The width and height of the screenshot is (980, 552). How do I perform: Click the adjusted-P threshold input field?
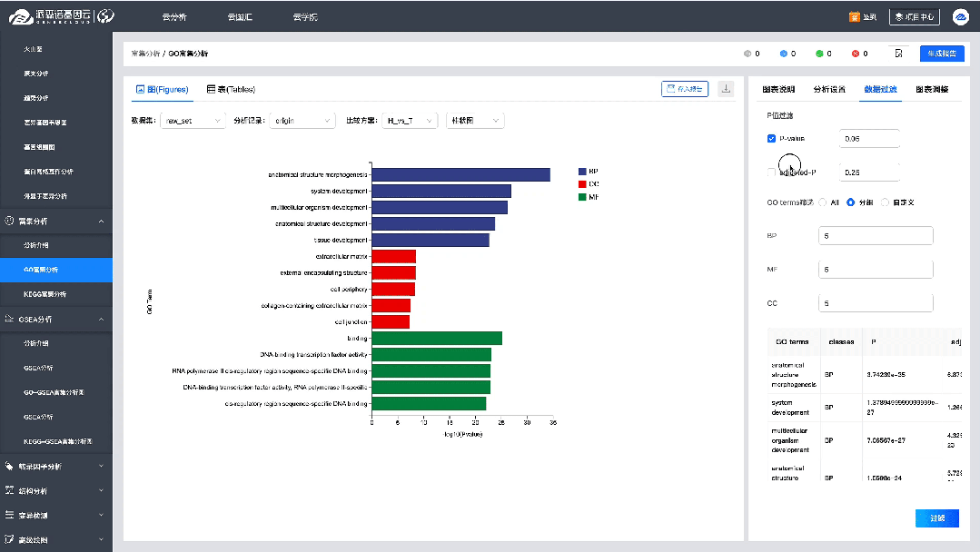869,172
